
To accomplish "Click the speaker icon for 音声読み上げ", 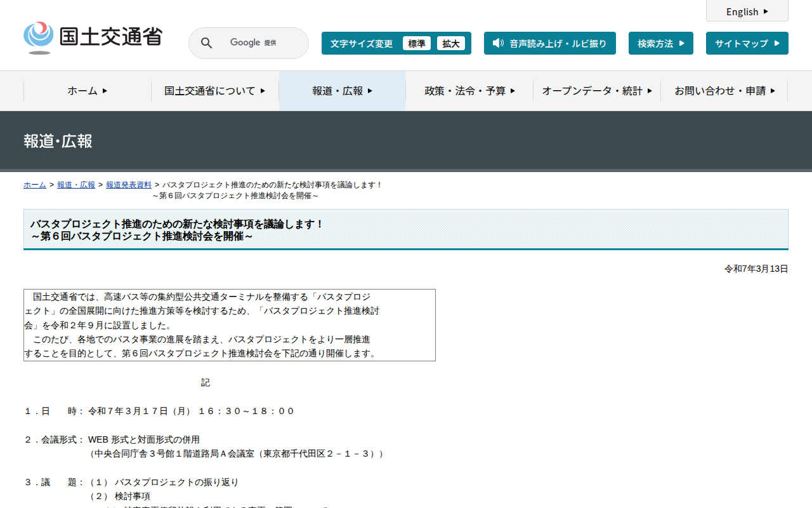I will [x=498, y=43].
